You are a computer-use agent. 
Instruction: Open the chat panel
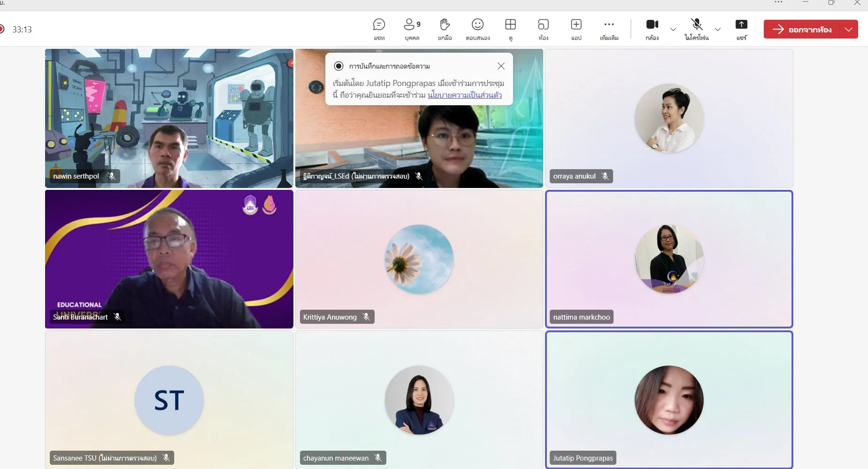point(379,29)
